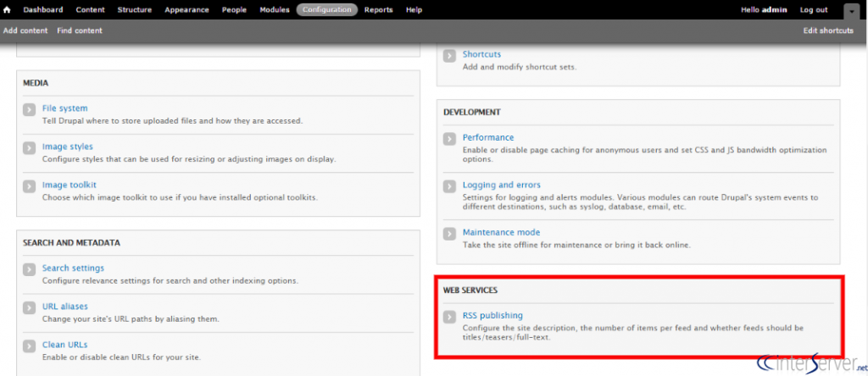Open Image styles settings

pyautogui.click(x=68, y=147)
